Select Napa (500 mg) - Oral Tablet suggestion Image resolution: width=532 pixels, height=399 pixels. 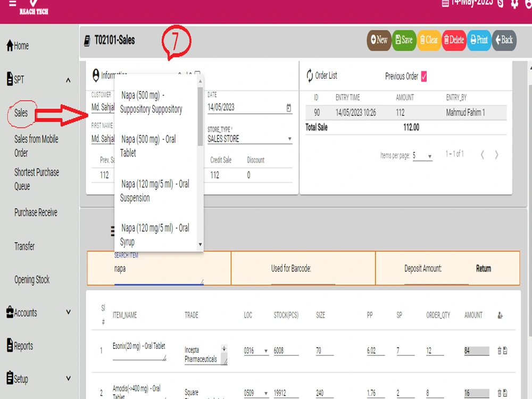[156, 146]
